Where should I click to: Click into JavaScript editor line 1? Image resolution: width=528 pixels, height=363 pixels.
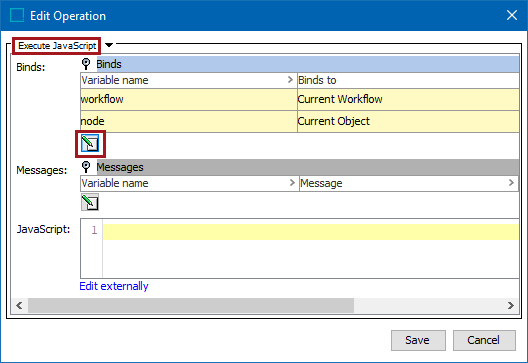pyautogui.click(x=310, y=232)
